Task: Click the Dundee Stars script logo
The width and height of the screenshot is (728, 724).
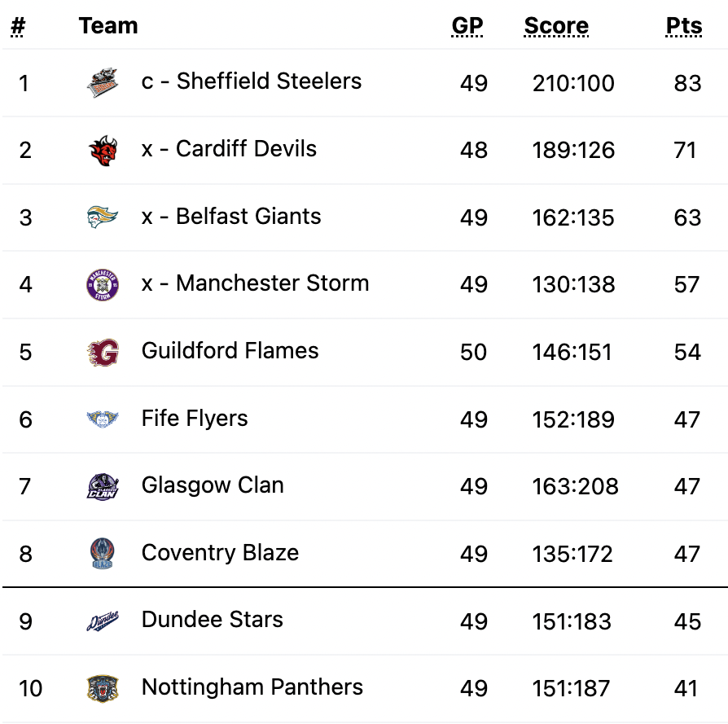Action: [103, 621]
